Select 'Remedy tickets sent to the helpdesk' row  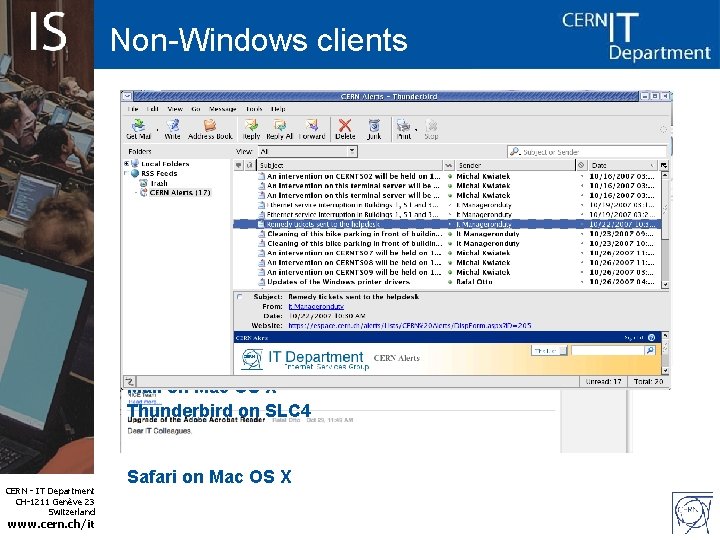click(448, 224)
